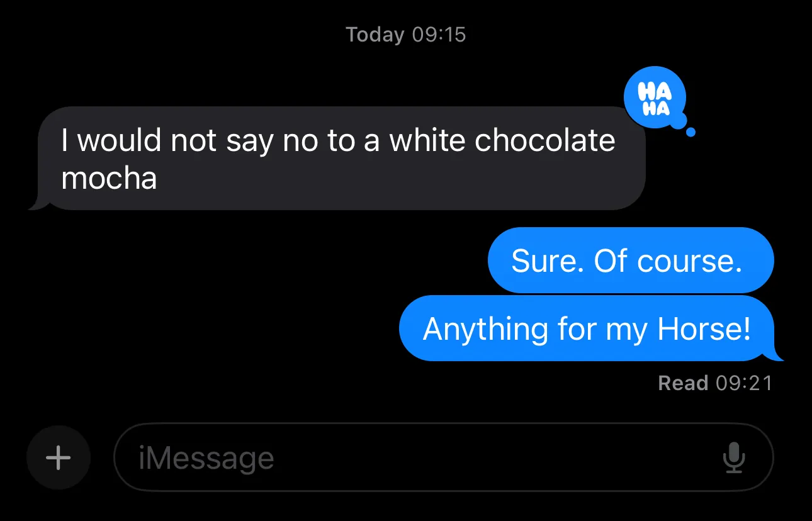Screen dimensions: 812x521
Task: Tap the attachment plus icon near the text field
Action: point(59,457)
